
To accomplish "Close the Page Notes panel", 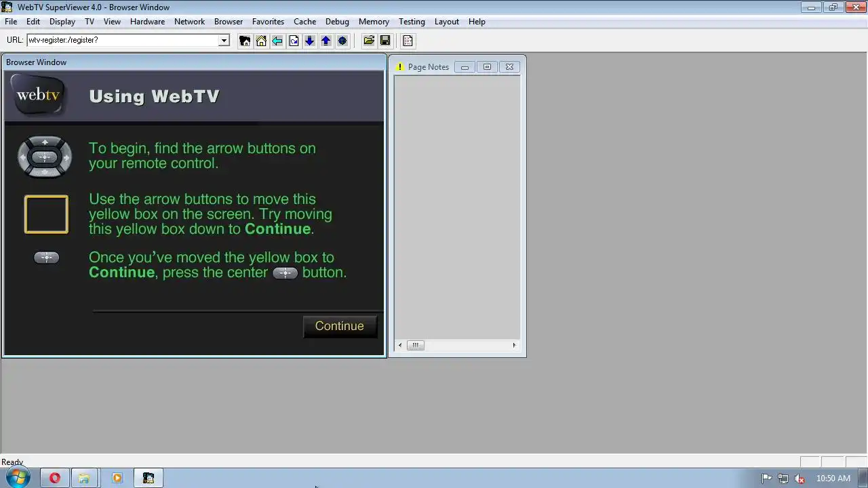I will (x=509, y=67).
